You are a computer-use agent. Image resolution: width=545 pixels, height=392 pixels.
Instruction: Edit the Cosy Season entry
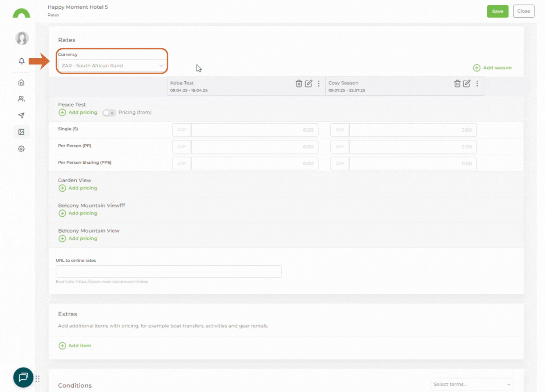(467, 83)
